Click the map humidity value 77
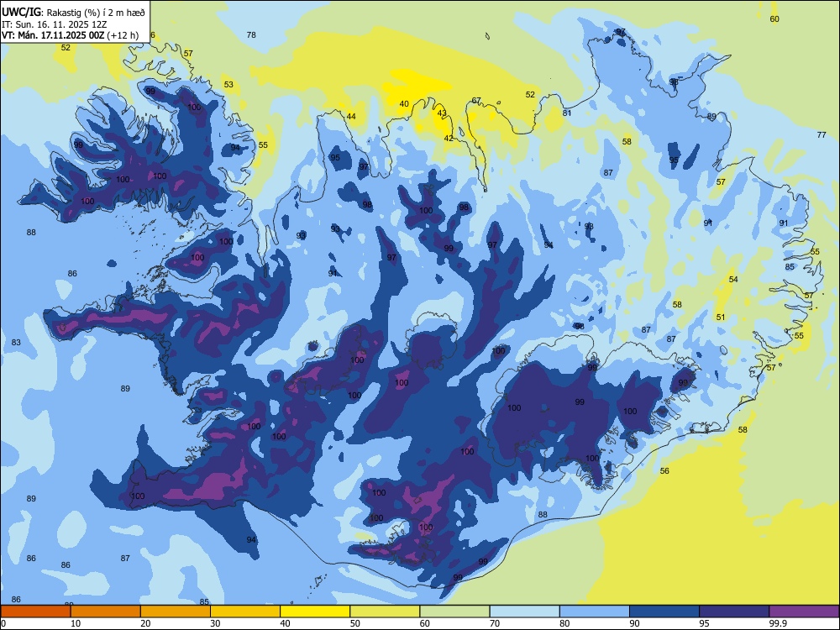Screen dimensions: 840x630 pyautogui.click(x=822, y=135)
